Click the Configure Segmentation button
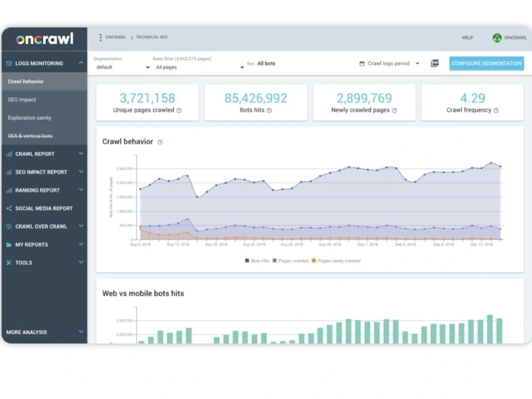This screenshot has height=399, width=532. 486,63
